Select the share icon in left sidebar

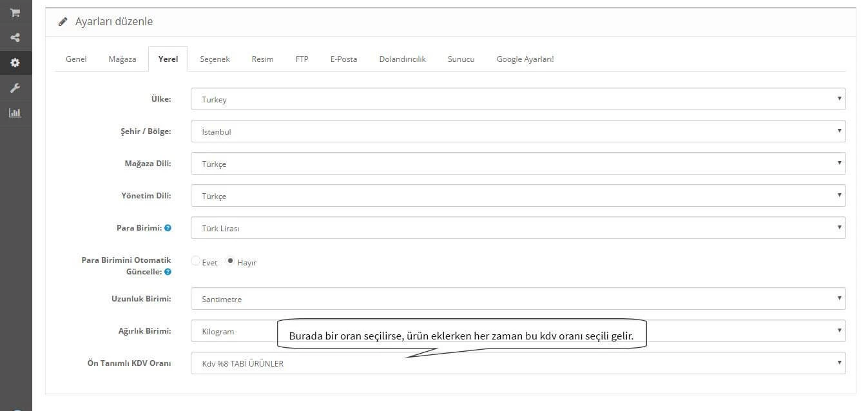(x=15, y=37)
